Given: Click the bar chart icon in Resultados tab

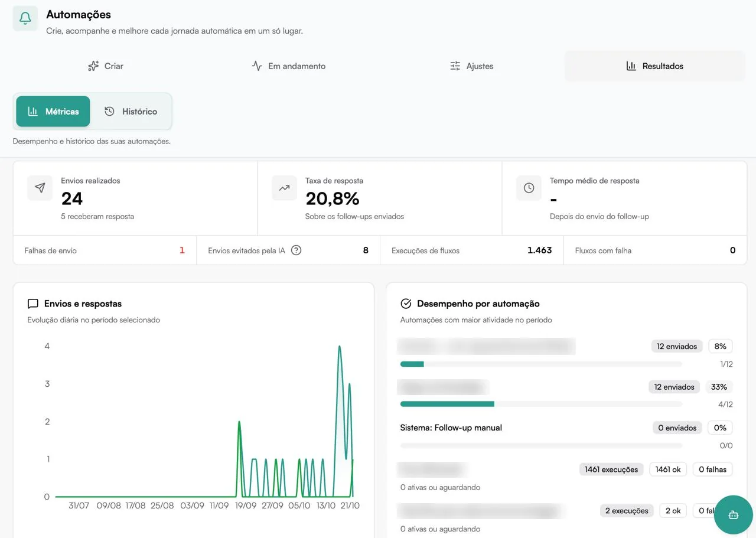Looking at the screenshot, I should click(631, 66).
